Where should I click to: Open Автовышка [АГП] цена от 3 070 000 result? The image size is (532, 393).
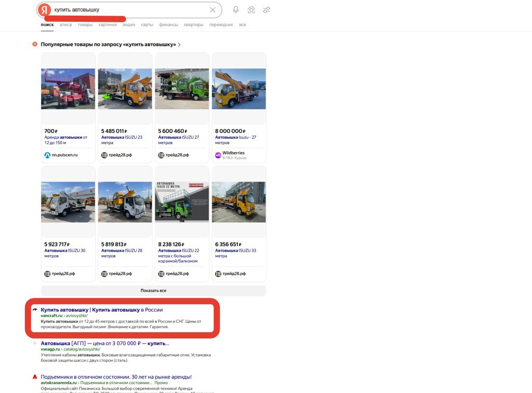[105, 343]
